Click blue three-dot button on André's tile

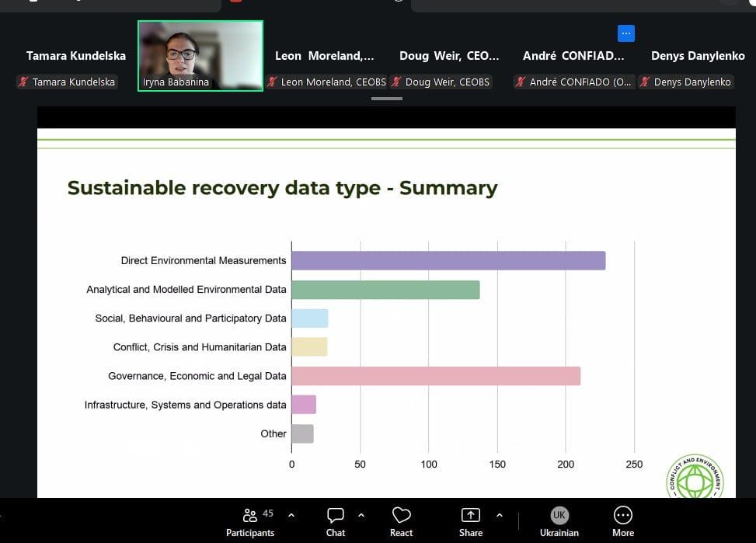point(626,33)
